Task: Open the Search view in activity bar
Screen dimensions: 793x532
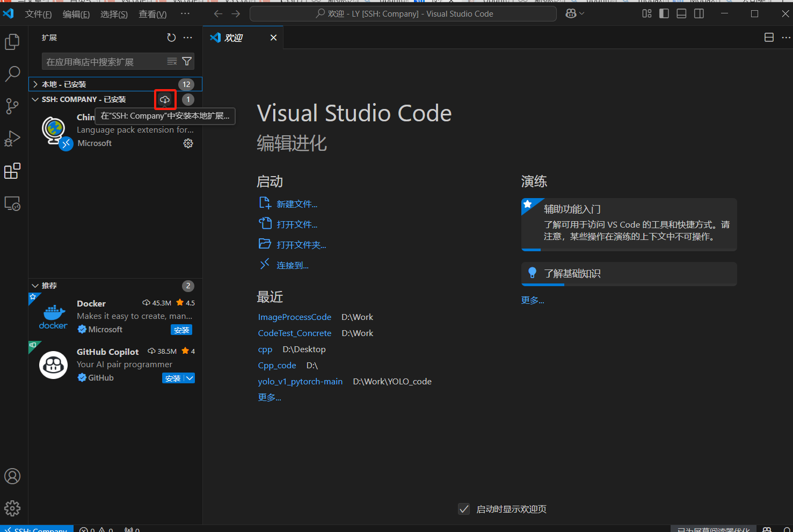Action: point(12,74)
